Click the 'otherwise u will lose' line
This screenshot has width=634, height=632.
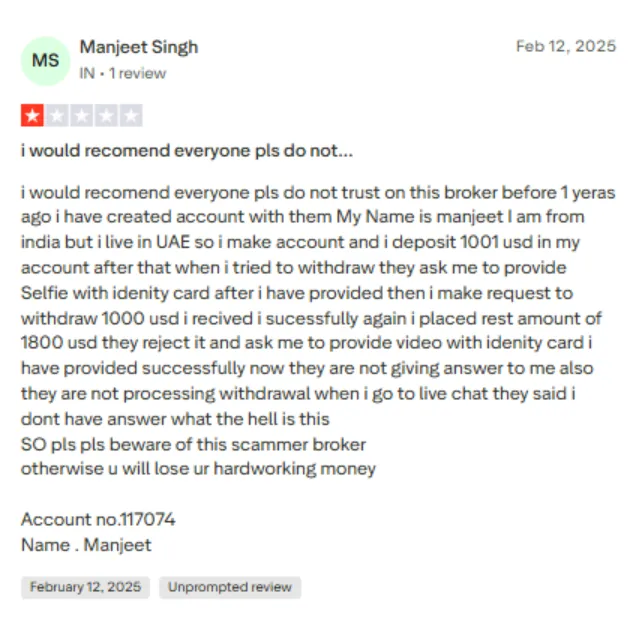(198, 469)
